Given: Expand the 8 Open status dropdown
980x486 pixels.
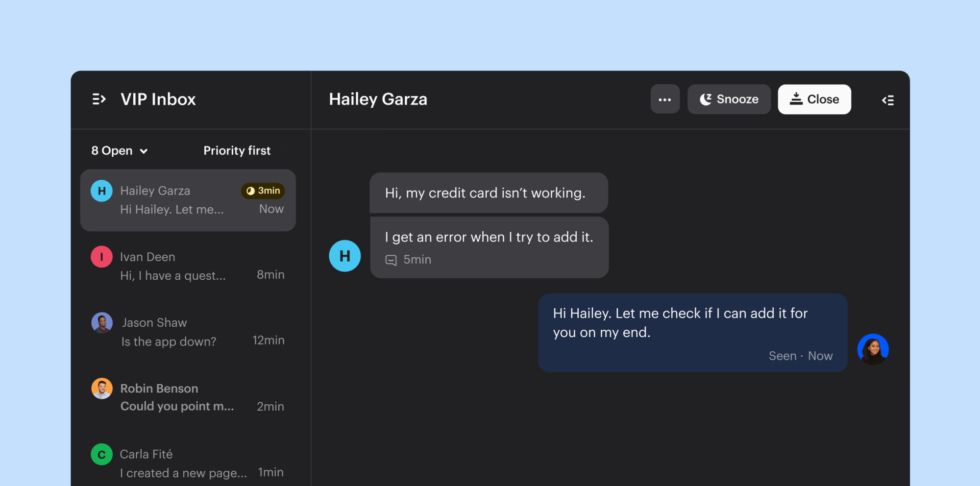Looking at the screenshot, I should [x=119, y=150].
